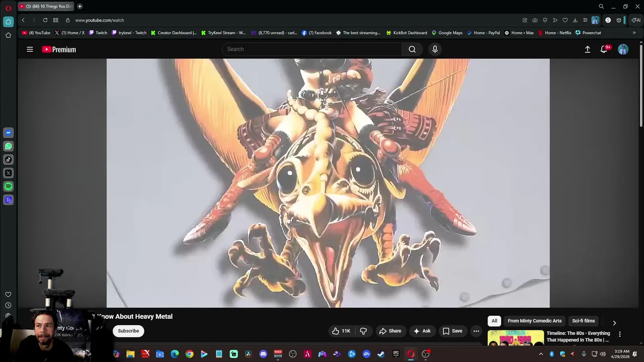Open the Opera snapshot camera icon

click(535, 20)
